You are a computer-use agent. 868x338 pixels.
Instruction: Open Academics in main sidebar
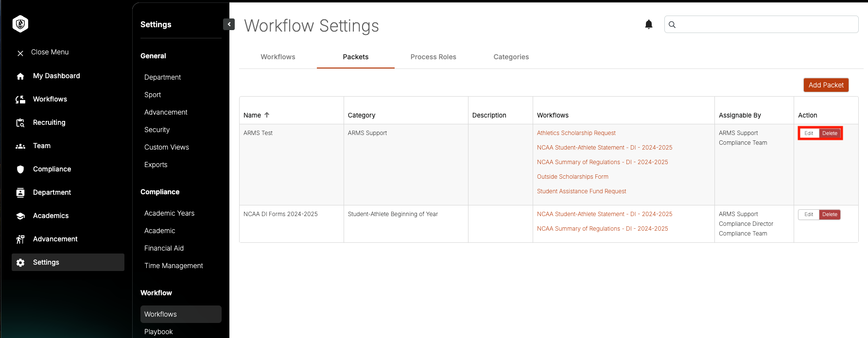tap(51, 216)
